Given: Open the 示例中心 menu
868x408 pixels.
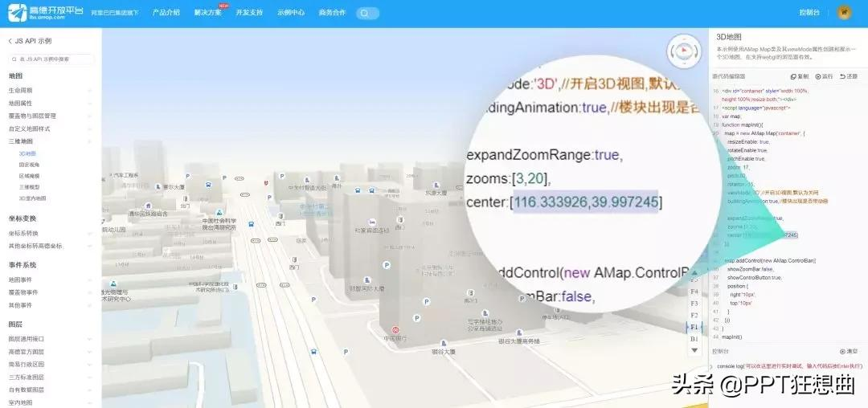Looking at the screenshot, I should [x=291, y=12].
